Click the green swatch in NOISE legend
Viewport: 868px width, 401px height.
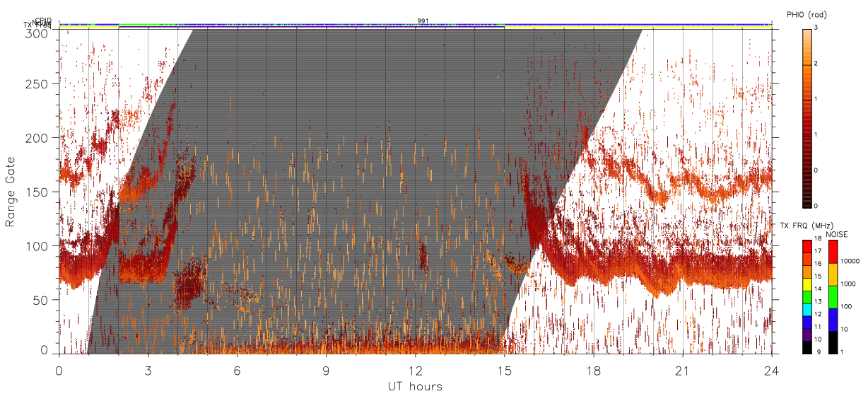(x=833, y=297)
